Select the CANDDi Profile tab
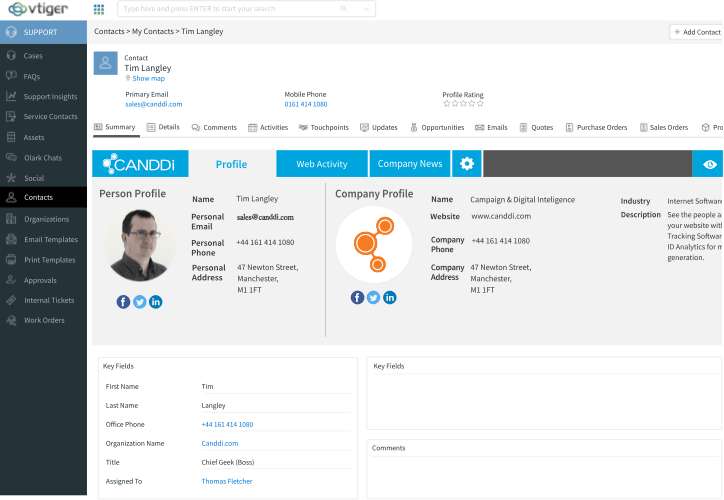 click(x=232, y=164)
